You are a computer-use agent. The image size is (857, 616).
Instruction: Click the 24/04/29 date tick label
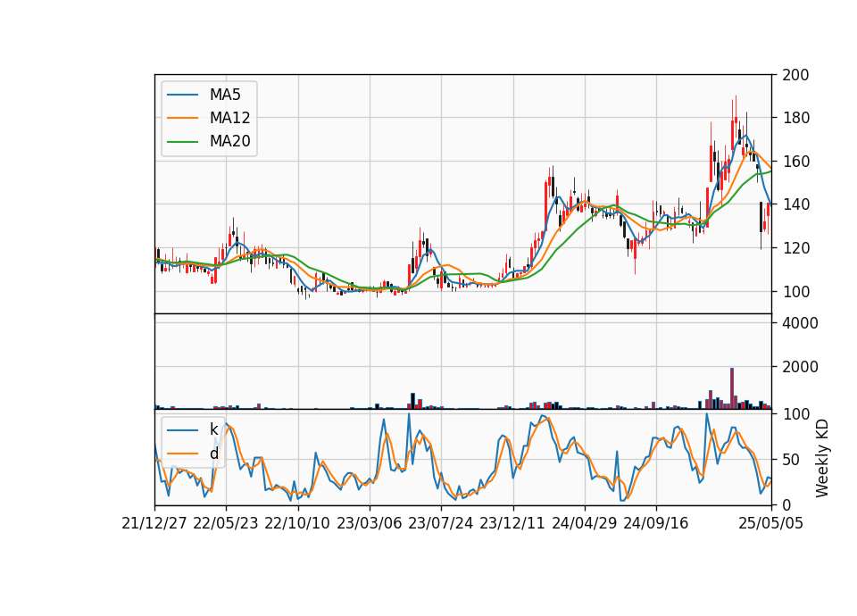(x=584, y=523)
